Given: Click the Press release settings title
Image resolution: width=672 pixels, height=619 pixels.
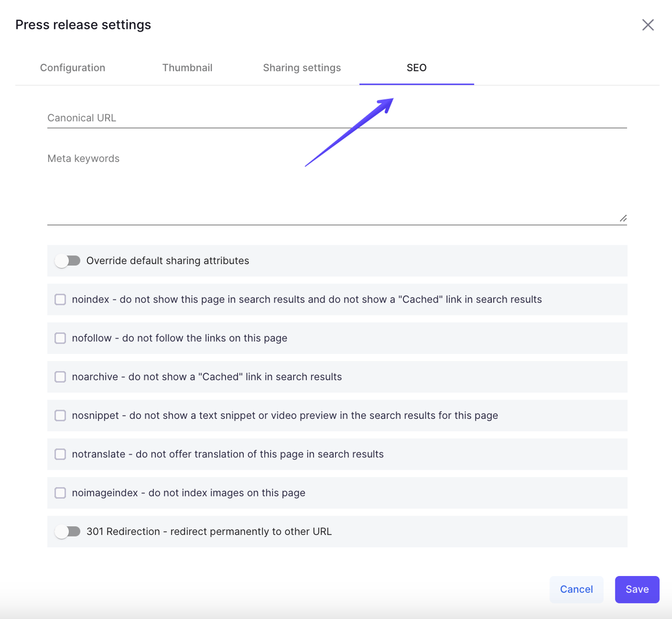Looking at the screenshot, I should (83, 24).
